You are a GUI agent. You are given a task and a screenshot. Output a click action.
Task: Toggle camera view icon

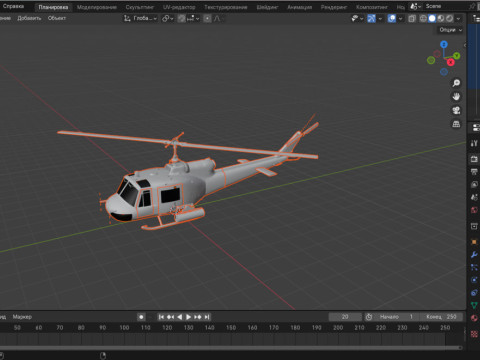coord(456,110)
